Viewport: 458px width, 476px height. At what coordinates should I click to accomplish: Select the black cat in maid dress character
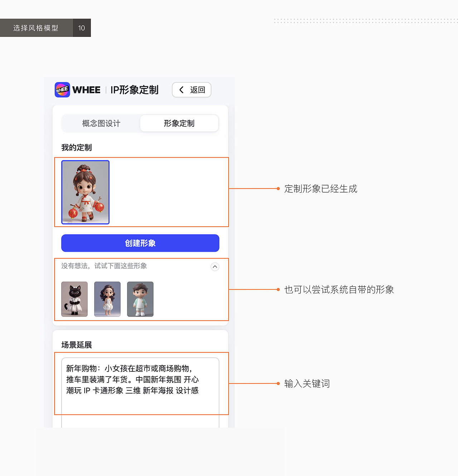[x=74, y=299]
